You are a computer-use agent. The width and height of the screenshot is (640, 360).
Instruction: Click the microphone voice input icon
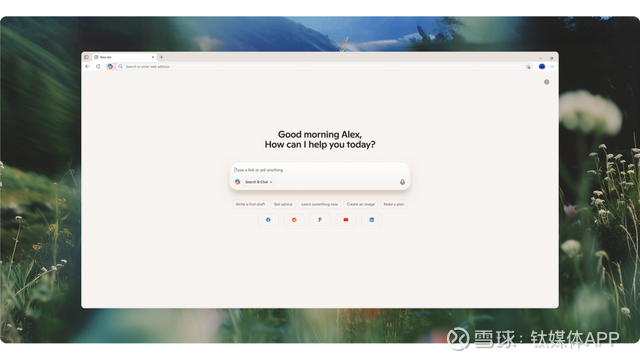[402, 182]
